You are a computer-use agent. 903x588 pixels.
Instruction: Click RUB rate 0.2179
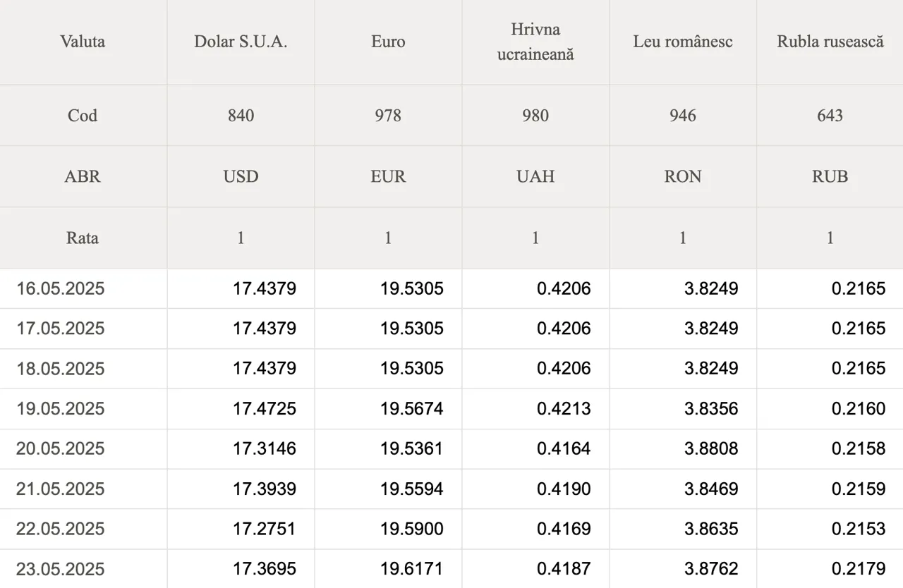click(859, 569)
